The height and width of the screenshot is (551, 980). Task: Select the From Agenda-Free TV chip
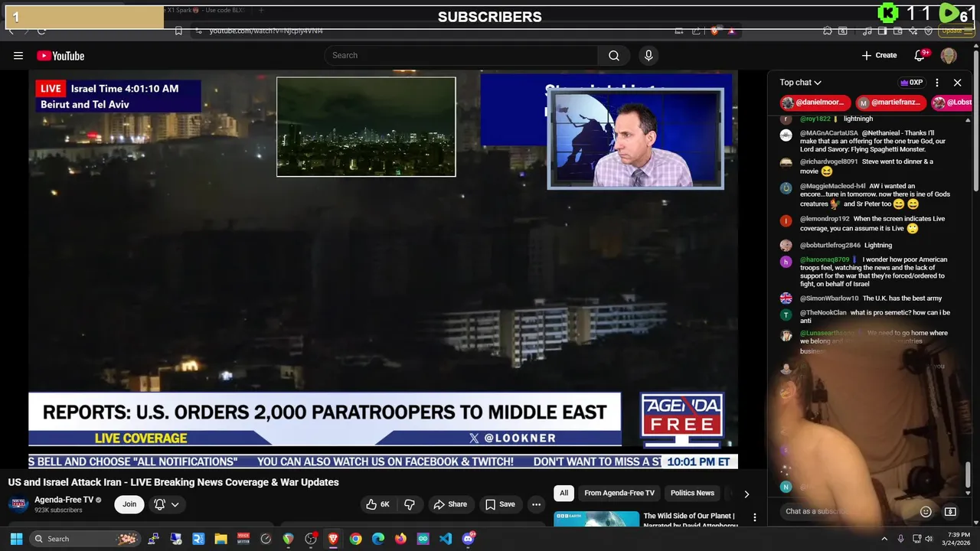619,494
